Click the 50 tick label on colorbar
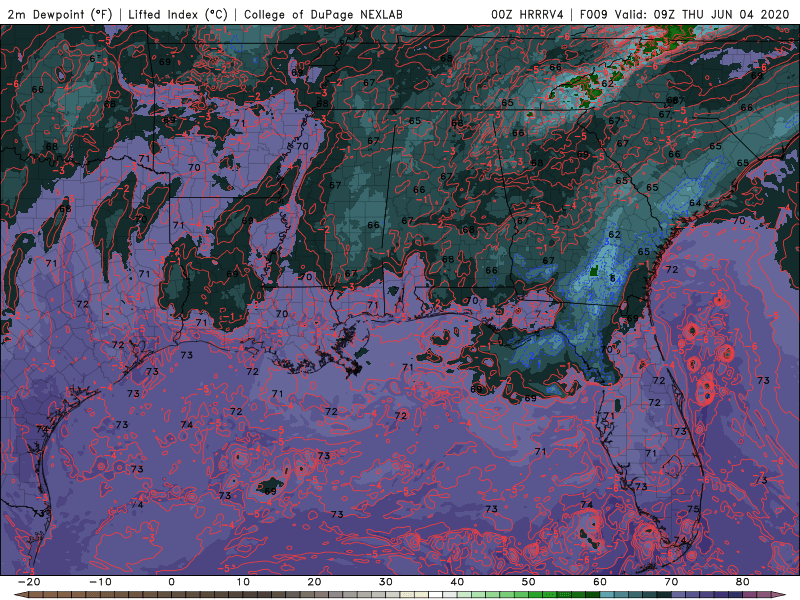The height and width of the screenshot is (600, 800). (529, 582)
